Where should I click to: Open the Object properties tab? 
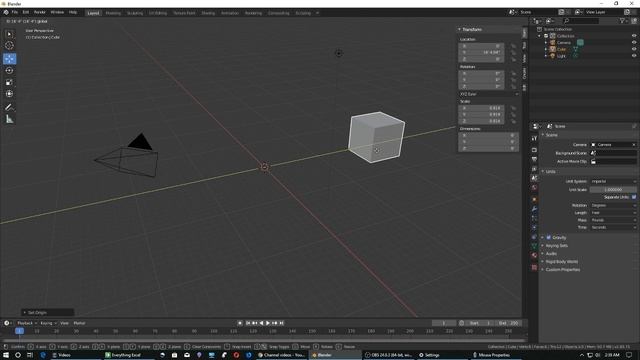point(534,200)
